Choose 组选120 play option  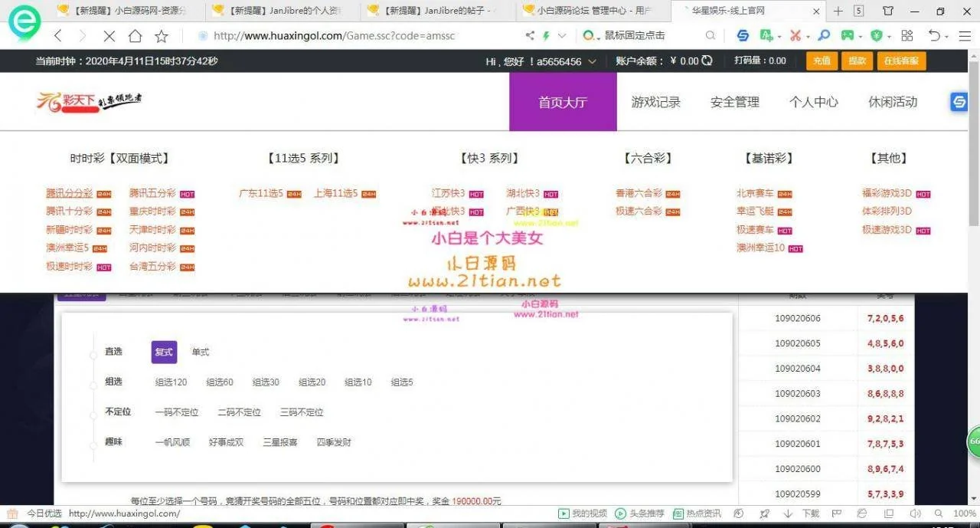[171, 382]
